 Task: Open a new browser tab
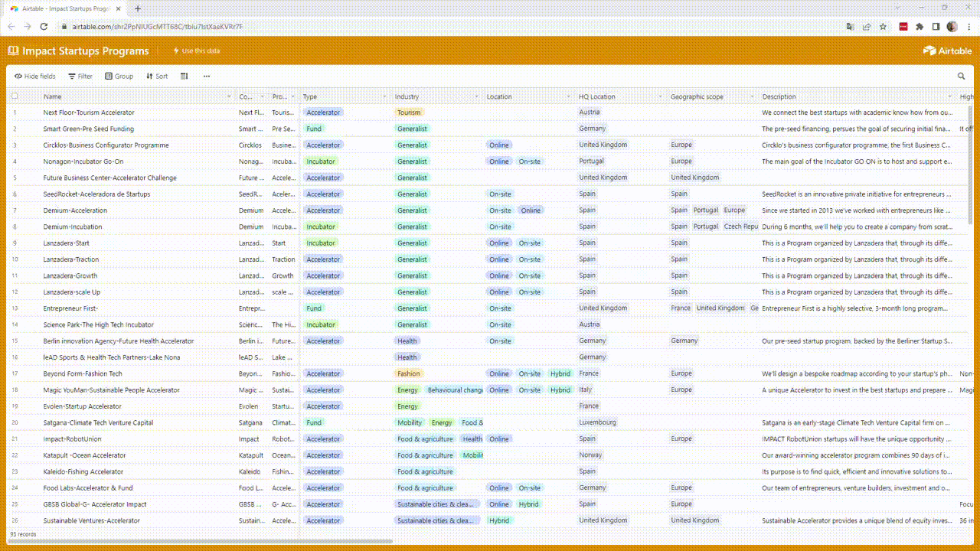tap(138, 8)
